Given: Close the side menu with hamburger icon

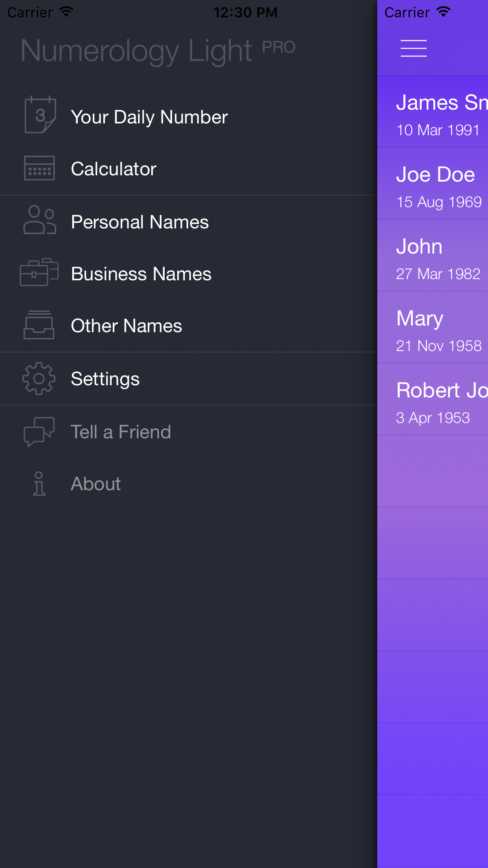Looking at the screenshot, I should (413, 48).
